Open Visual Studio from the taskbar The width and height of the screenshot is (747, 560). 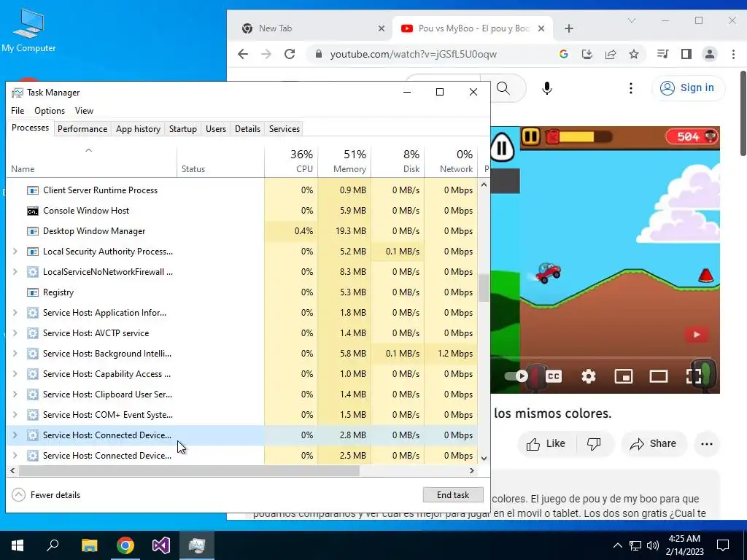[161, 545]
